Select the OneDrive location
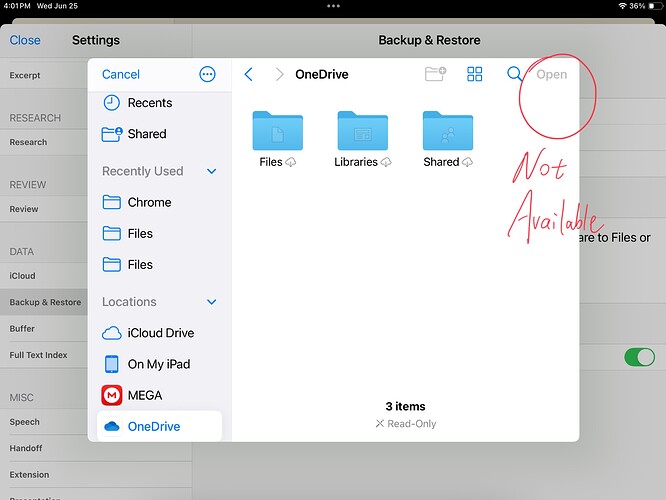Viewport: 666px width, 500px height. click(159, 426)
